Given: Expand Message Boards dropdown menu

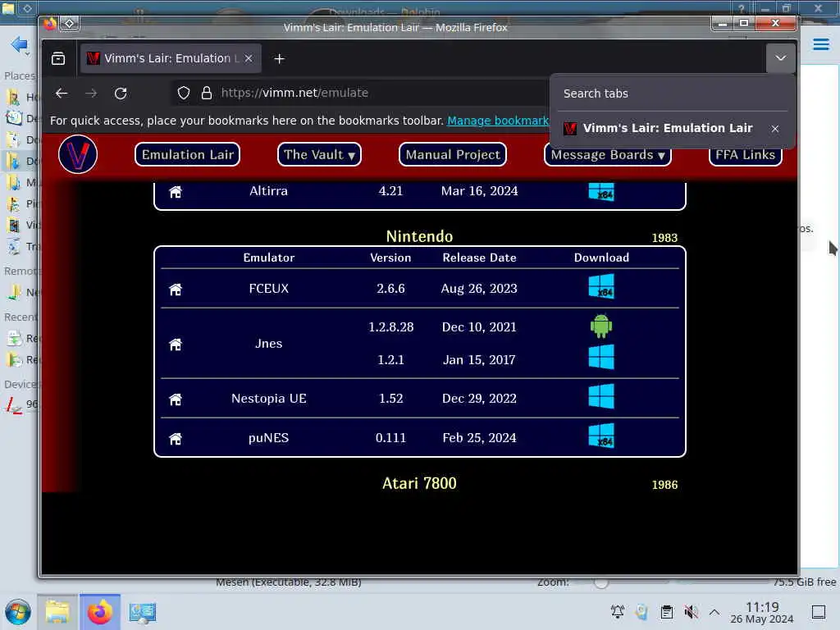Looking at the screenshot, I should [608, 155].
